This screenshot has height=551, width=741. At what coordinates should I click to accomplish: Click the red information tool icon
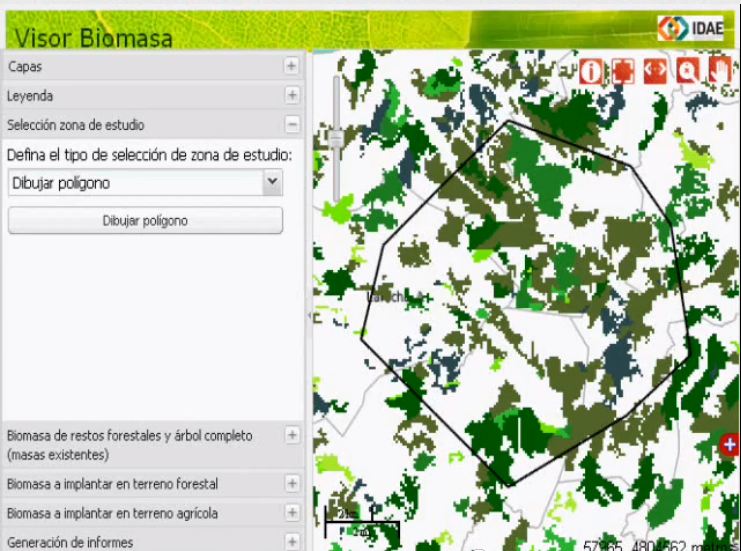click(x=591, y=71)
